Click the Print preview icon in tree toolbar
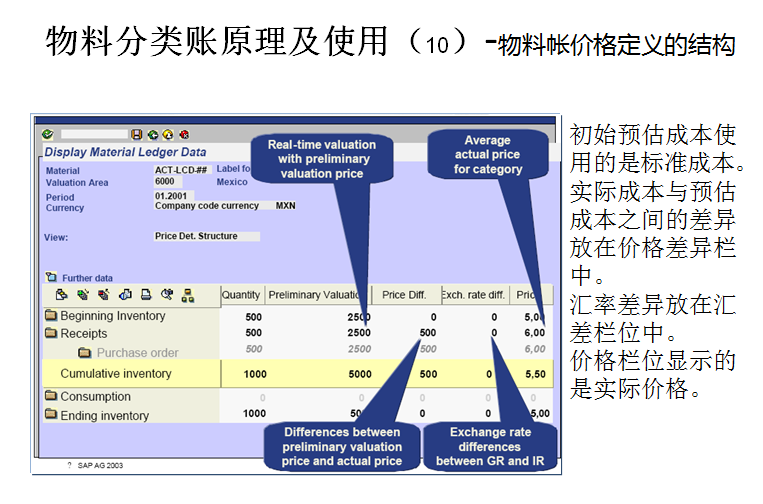 125,295
